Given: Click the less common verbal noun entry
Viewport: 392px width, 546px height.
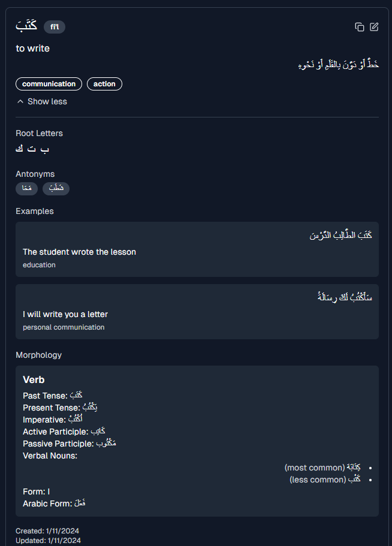Looking at the screenshot, I should pyautogui.click(x=325, y=479).
